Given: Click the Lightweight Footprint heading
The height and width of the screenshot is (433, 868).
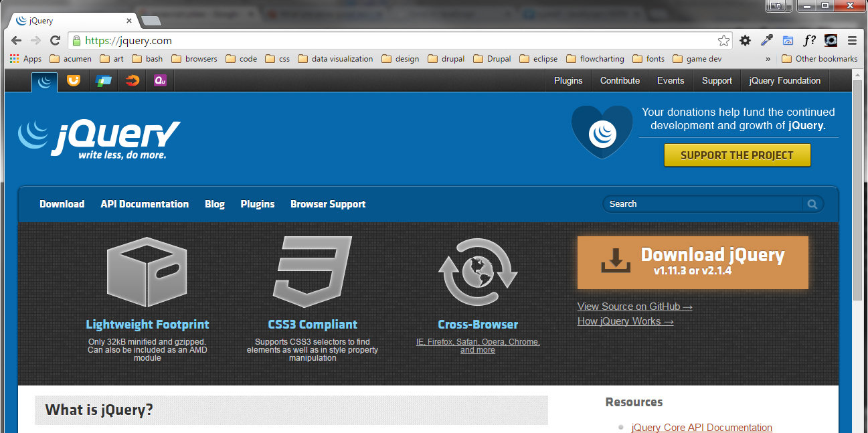Looking at the screenshot, I should coord(147,325).
